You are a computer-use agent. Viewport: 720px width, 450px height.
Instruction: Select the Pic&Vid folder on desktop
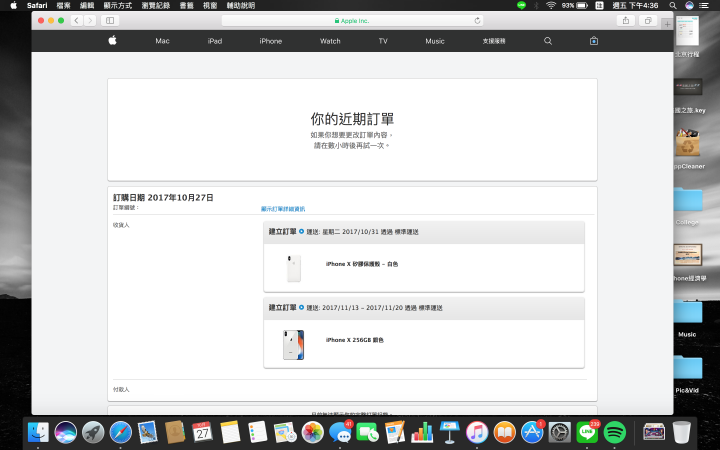point(687,369)
